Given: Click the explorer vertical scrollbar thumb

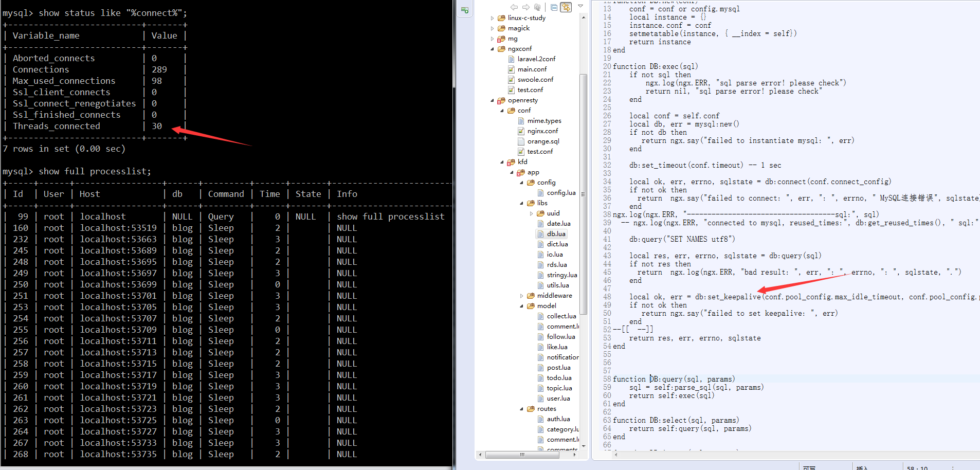Looking at the screenshot, I should (583, 194).
